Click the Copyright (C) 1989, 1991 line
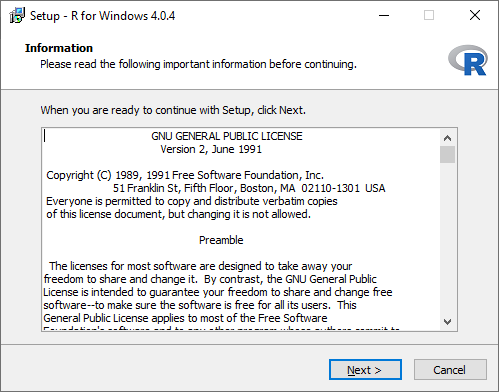Image resolution: width=499 pixels, height=392 pixels. pyautogui.click(x=185, y=175)
